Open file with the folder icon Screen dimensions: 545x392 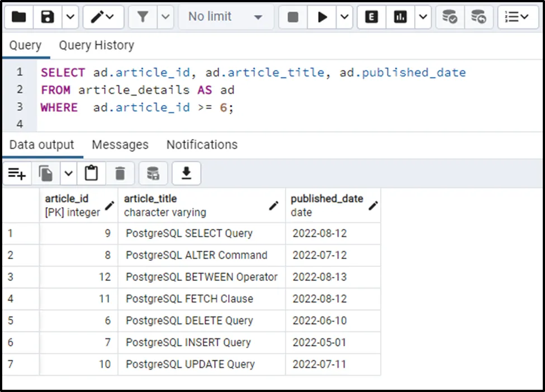(19, 17)
